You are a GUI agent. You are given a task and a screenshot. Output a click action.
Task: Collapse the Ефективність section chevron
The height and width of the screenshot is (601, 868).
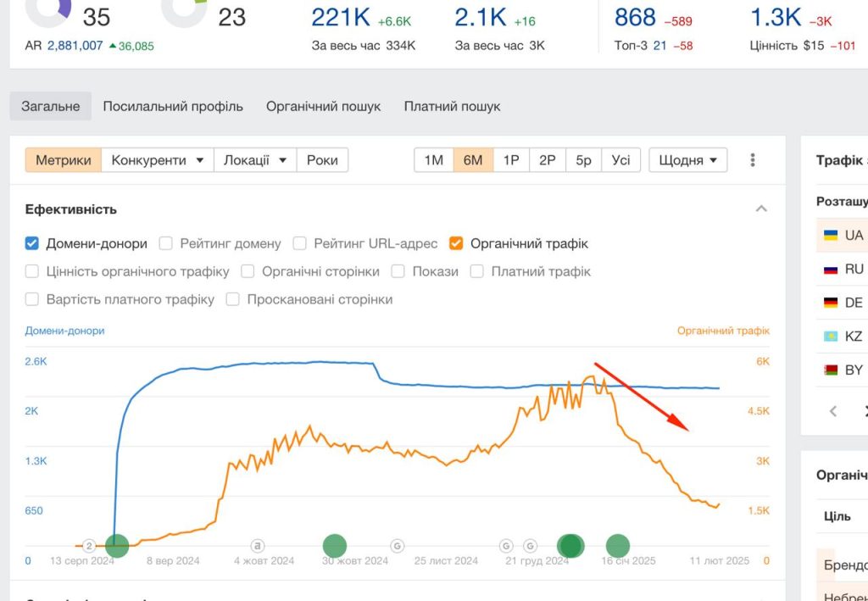[761, 209]
